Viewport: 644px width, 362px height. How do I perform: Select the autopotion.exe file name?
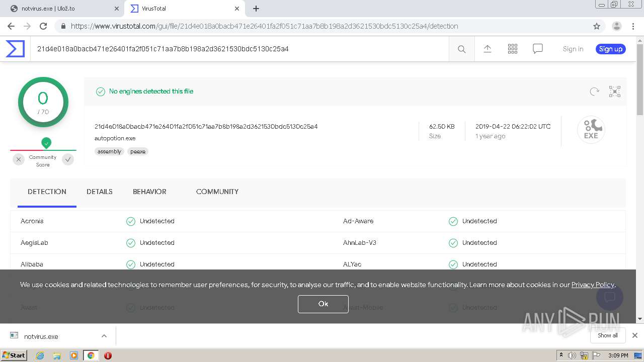pyautogui.click(x=115, y=138)
